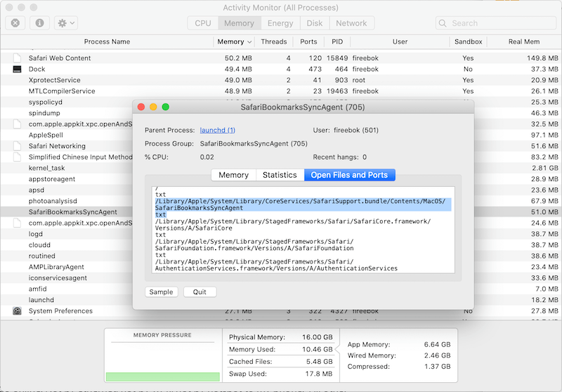The width and height of the screenshot is (562, 392).
Task: Click the Dock process icon
Action: point(17,69)
